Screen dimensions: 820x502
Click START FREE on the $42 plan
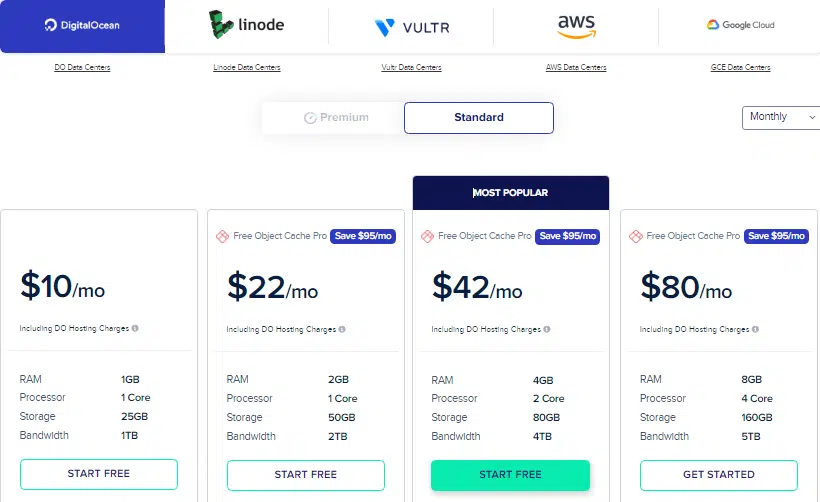(x=510, y=475)
